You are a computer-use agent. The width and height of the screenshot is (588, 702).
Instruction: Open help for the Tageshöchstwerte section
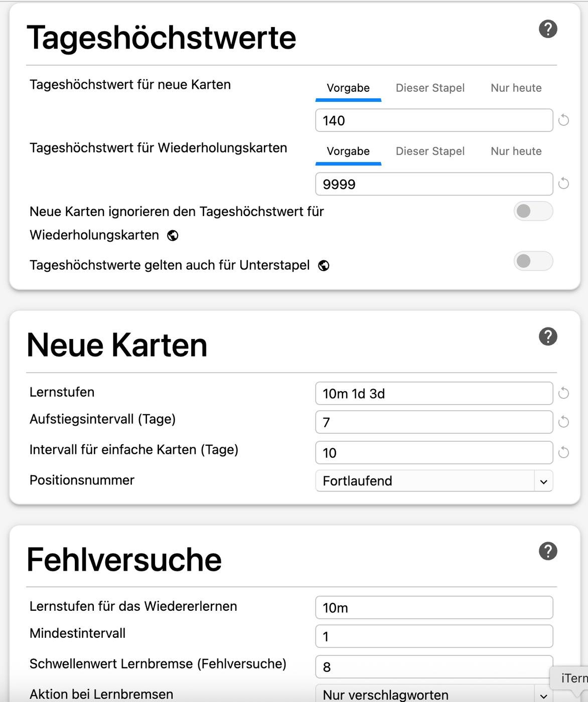[548, 29]
